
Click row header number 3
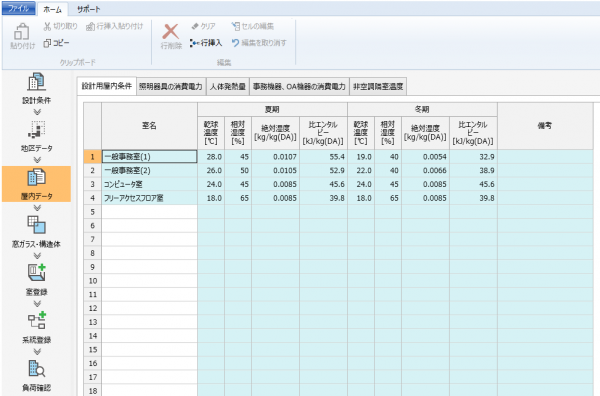pos(93,184)
